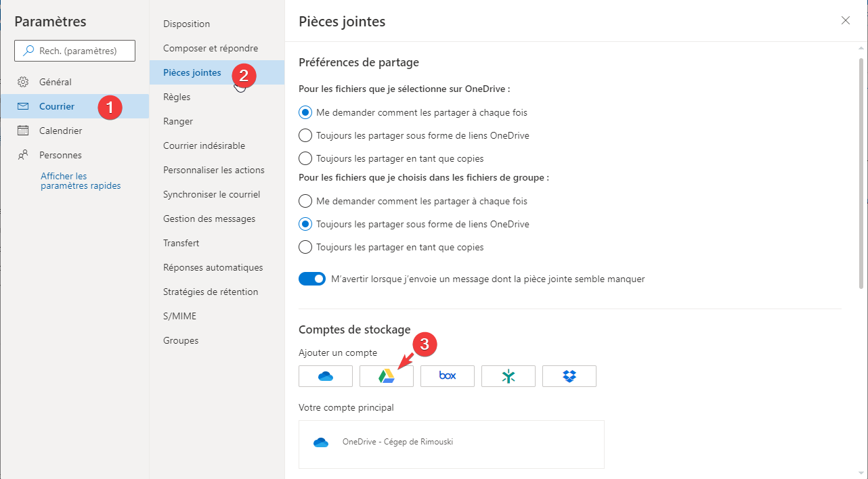Add a Dropbox storage account

point(569,376)
